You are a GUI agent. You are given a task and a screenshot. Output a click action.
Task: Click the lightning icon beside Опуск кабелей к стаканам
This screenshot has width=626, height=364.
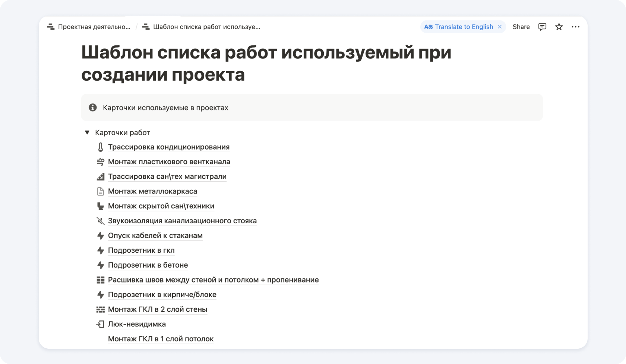click(x=100, y=236)
